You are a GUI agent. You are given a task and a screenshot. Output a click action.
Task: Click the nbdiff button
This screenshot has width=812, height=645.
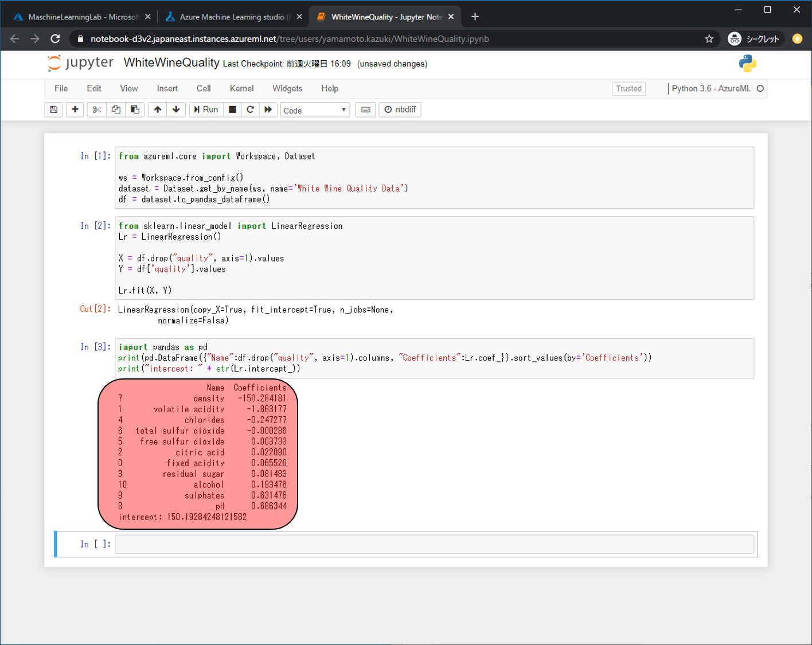(x=400, y=110)
